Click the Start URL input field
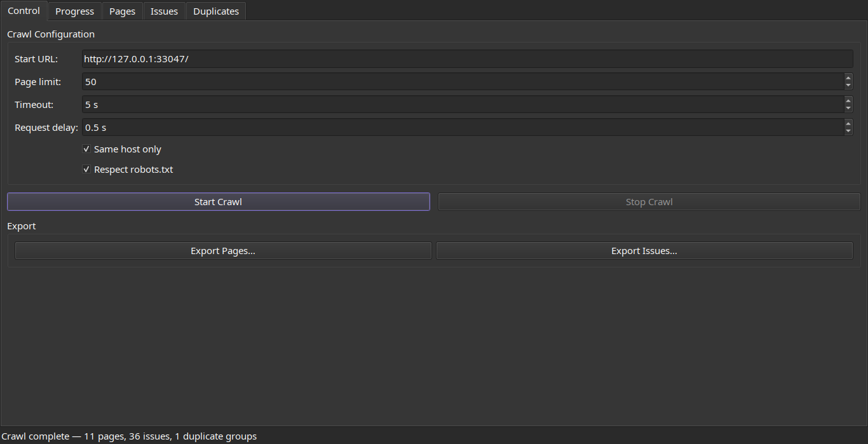 pyautogui.click(x=468, y=59)
